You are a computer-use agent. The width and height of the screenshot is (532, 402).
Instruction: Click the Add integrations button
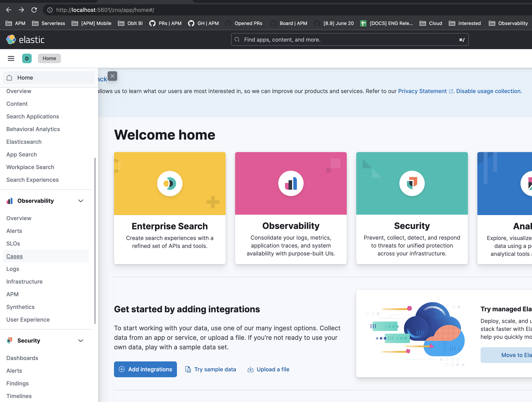145,369
